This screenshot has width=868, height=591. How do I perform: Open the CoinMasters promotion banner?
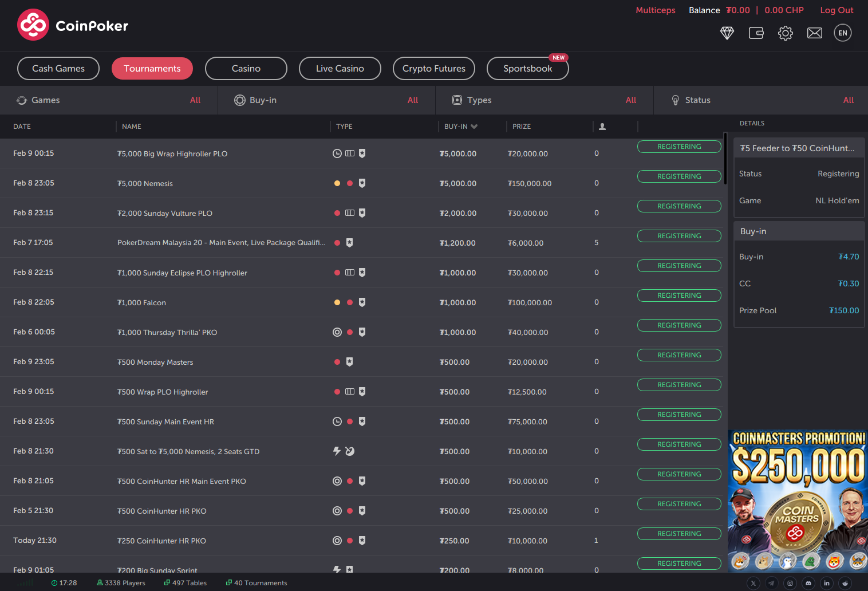pos(798,501)
